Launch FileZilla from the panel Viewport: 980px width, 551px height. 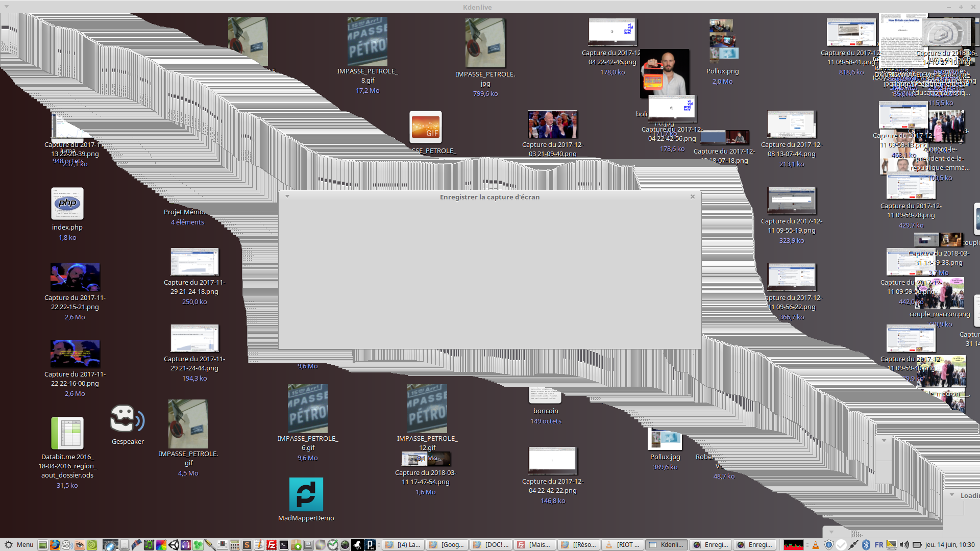(x=272, y=545)
